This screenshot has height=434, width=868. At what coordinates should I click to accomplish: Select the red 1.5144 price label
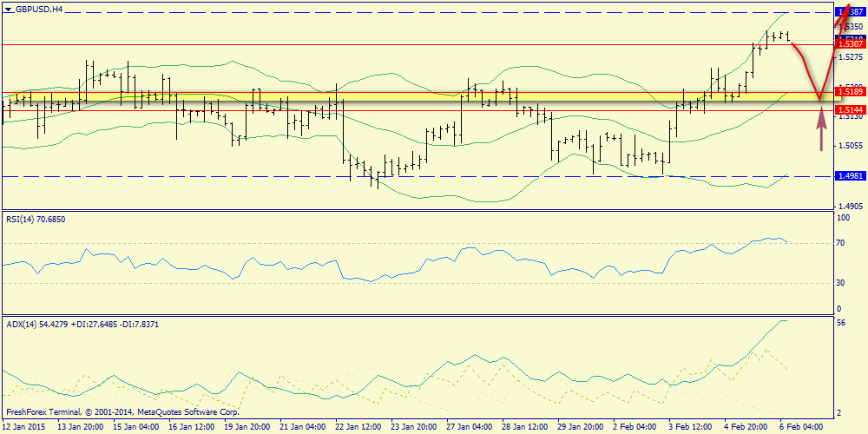(x=849, y=110)
